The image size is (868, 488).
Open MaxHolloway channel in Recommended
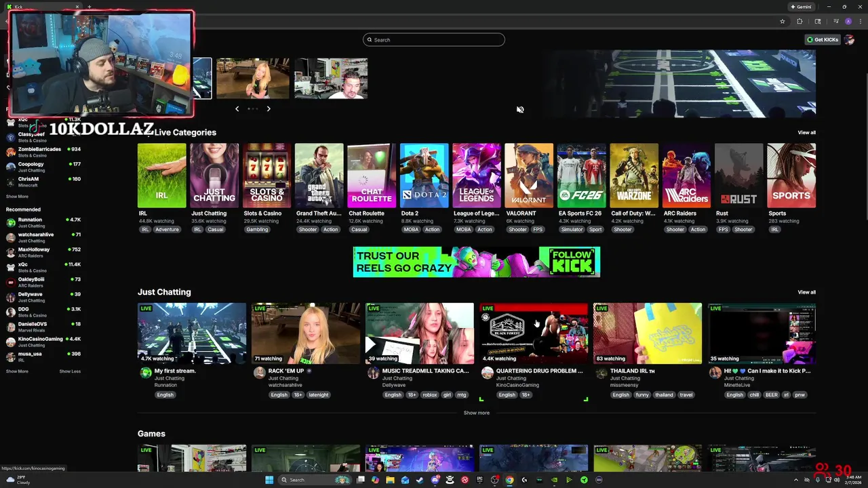43,252
